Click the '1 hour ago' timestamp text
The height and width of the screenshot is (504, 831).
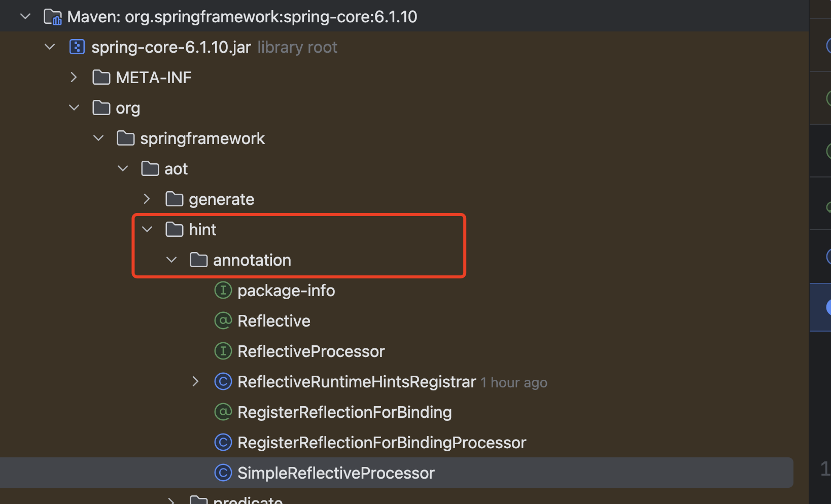coord(514,383)
